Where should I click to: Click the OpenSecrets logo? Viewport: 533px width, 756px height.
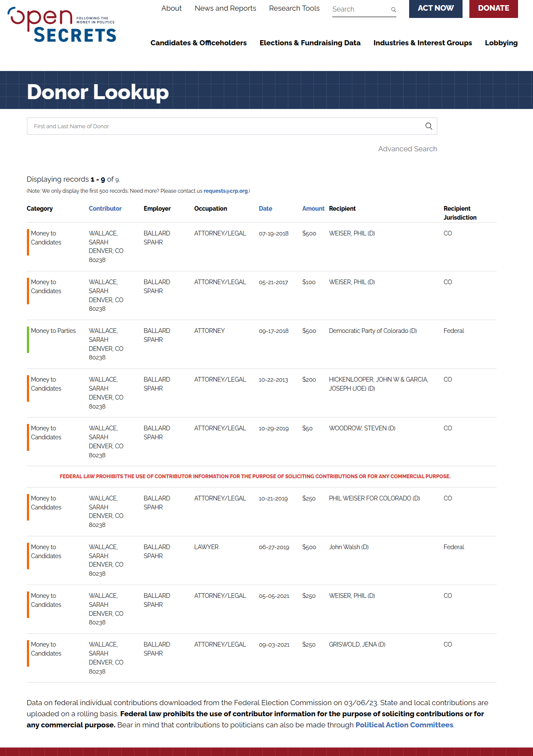pyautogui.click(x=62, y=25)
